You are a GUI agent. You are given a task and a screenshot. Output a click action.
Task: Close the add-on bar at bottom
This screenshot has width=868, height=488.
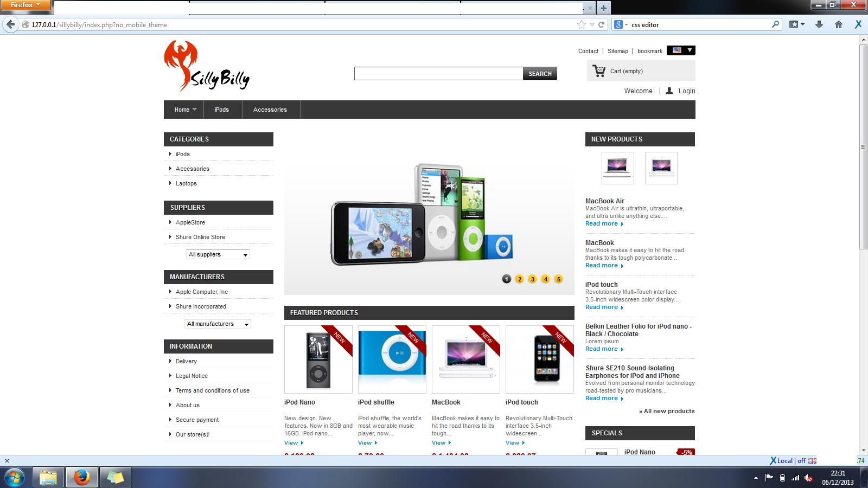click(x=7, y=461)
